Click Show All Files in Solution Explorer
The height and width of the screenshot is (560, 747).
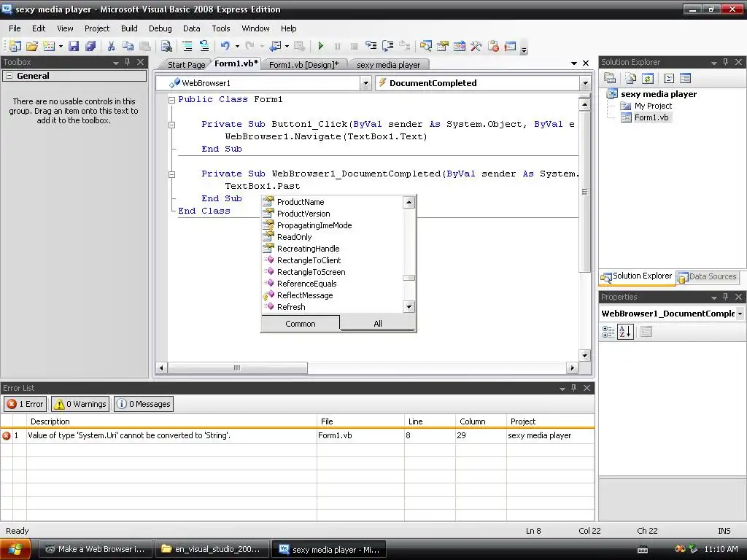pyautogui.click(x=631, y=78)
